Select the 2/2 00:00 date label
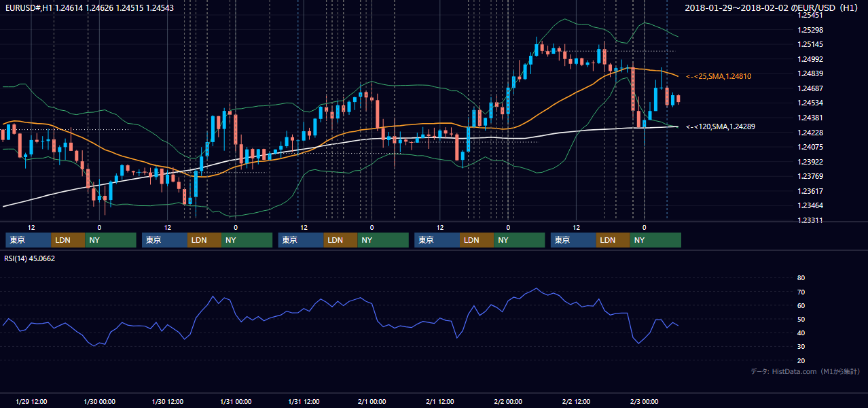 coord(509,401)
